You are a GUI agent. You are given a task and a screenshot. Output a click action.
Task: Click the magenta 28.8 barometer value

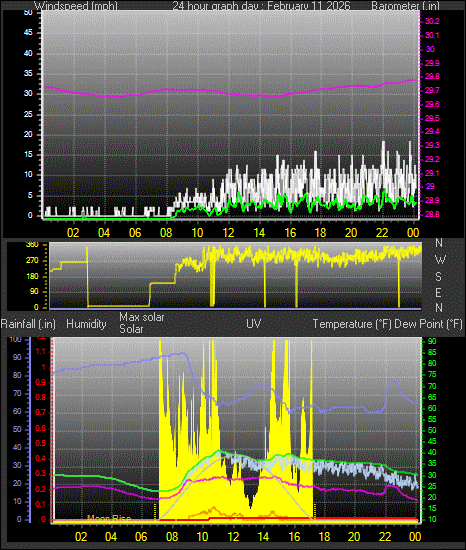(x=432, y=214)
